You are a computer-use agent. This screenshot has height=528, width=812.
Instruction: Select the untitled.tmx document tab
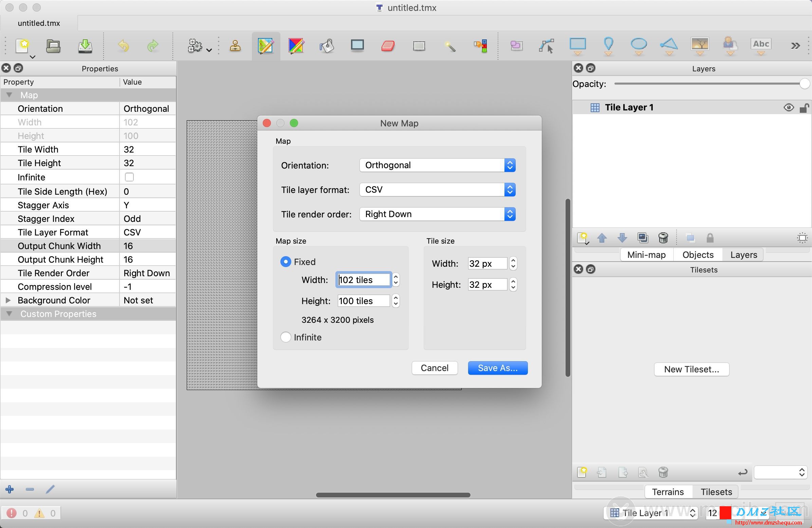coord(39,23)
